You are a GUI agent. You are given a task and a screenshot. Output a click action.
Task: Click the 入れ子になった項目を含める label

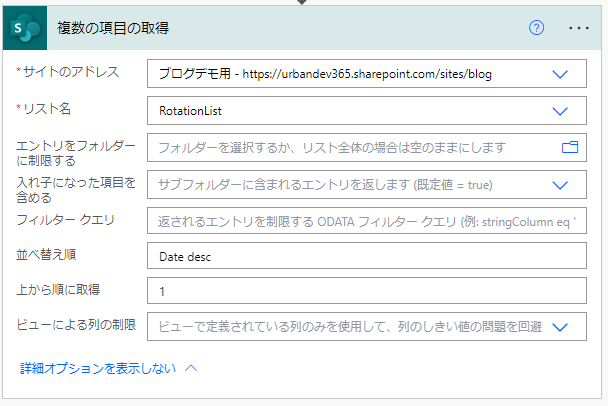tap(76, 190)
